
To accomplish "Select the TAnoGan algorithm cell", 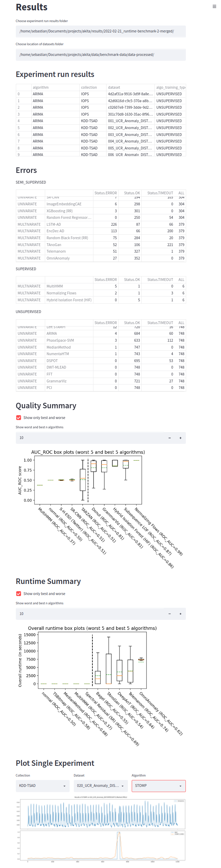I will click(69, 245).
